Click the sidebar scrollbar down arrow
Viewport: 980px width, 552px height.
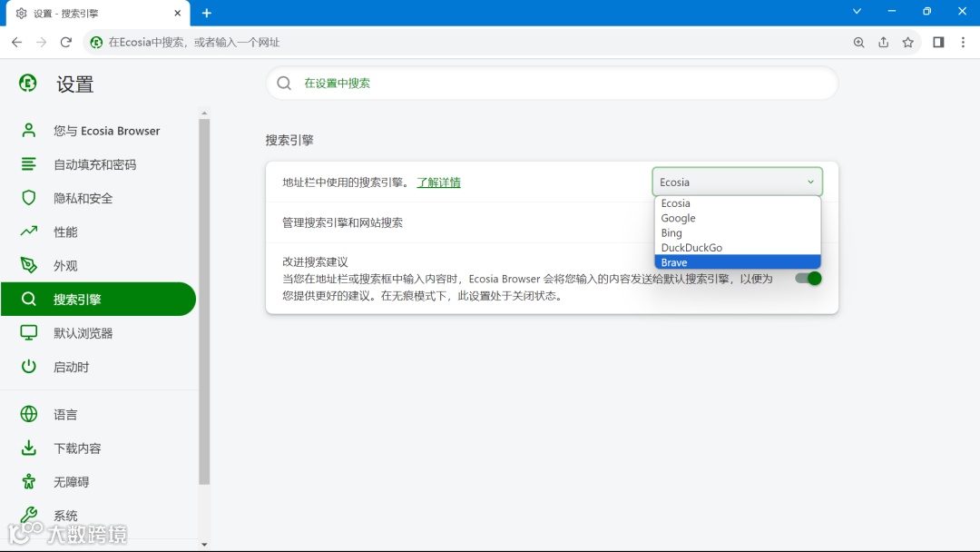pyautogui.click(x=204, y=545)
